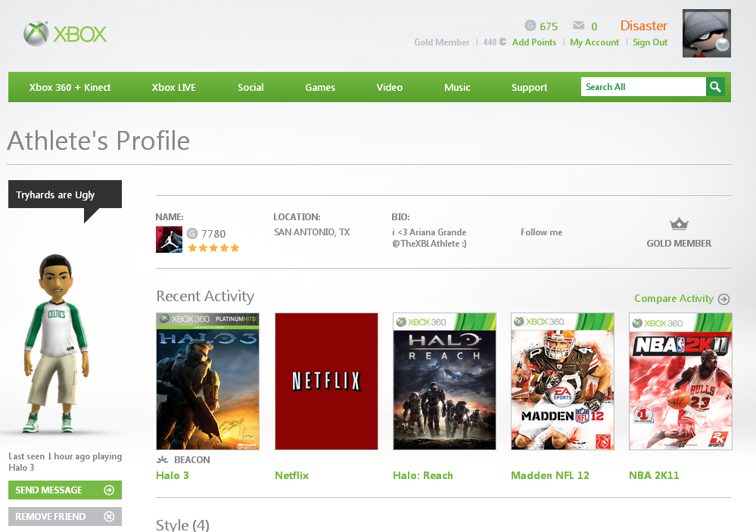Click the Halo: Reach title link
This screenshot has width=756, height=532.
423,475
